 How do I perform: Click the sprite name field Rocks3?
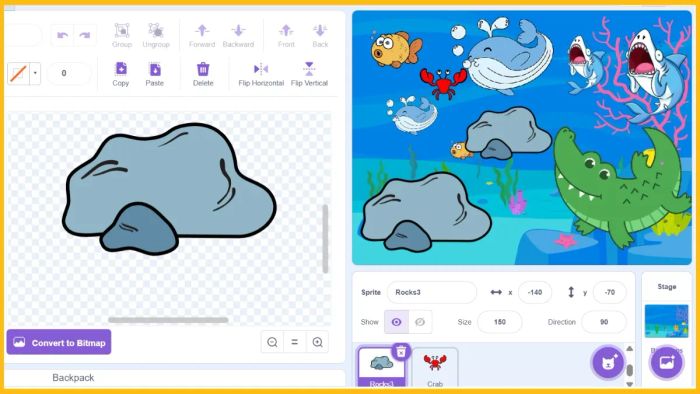point(432,292)
